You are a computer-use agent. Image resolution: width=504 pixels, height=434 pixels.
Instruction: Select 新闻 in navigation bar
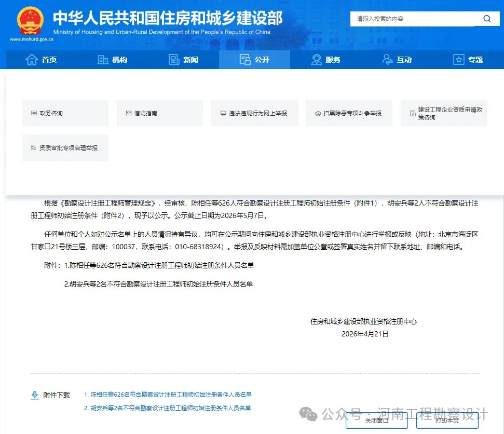click(x=184, y=60)
